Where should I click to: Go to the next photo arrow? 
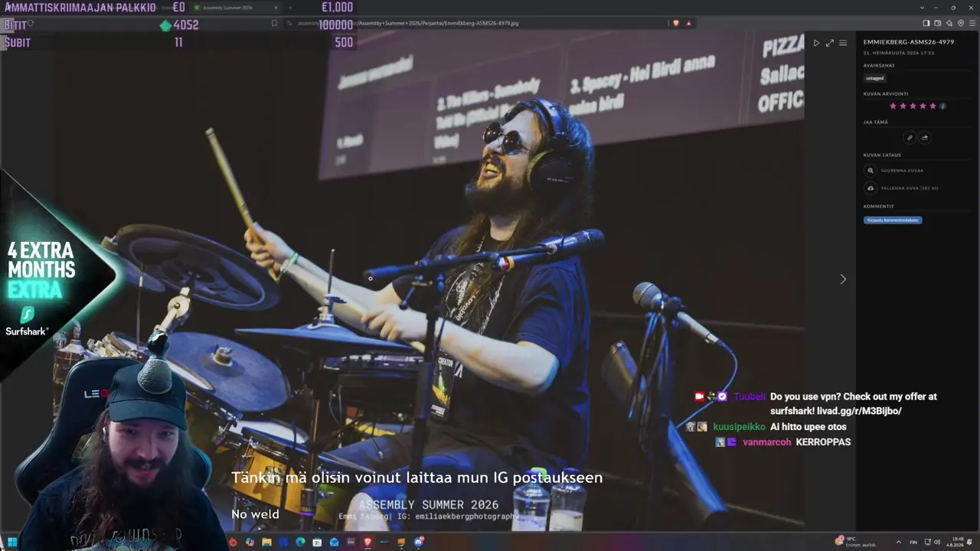coord(843,279)
